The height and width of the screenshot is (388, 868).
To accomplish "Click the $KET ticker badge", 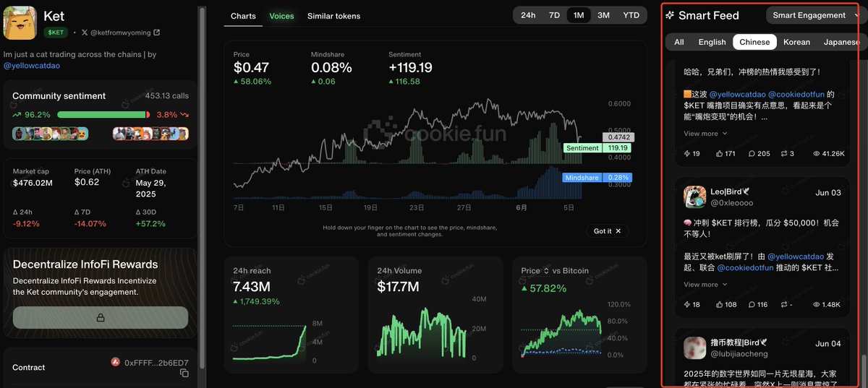I will 54,33.
